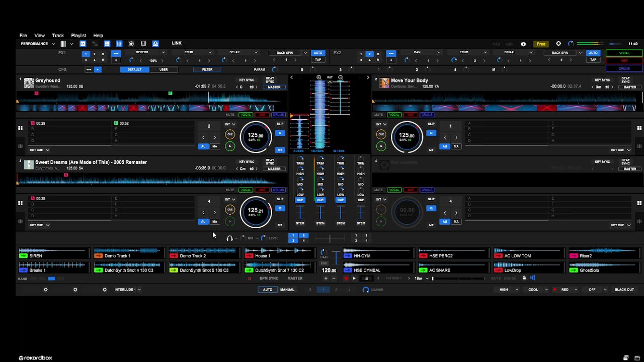Set deck 3 as MASTER
Screen dimensions: 644x362
point(274,169)
